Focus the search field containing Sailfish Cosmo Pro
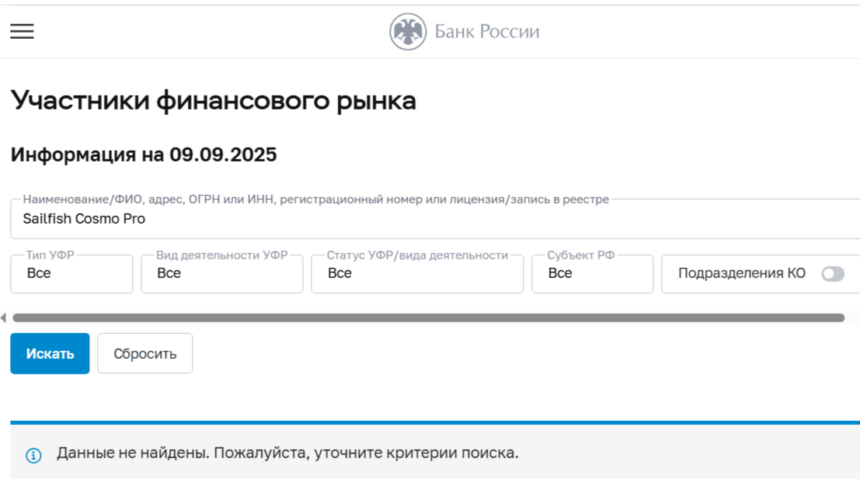The height and width of the screenshot is (504, 860). pos(435,219)
